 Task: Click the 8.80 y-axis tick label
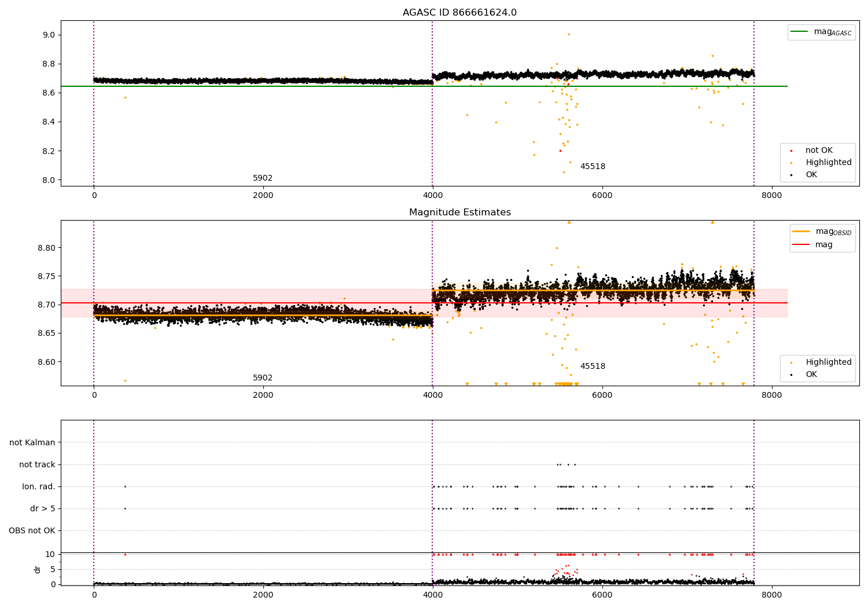[46, 248]
